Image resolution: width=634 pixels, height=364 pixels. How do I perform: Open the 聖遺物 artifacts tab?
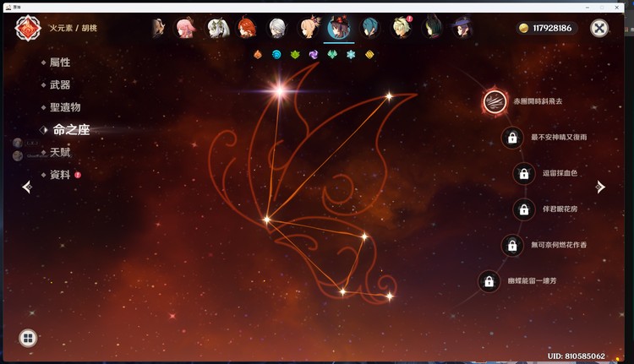(64, 107)
